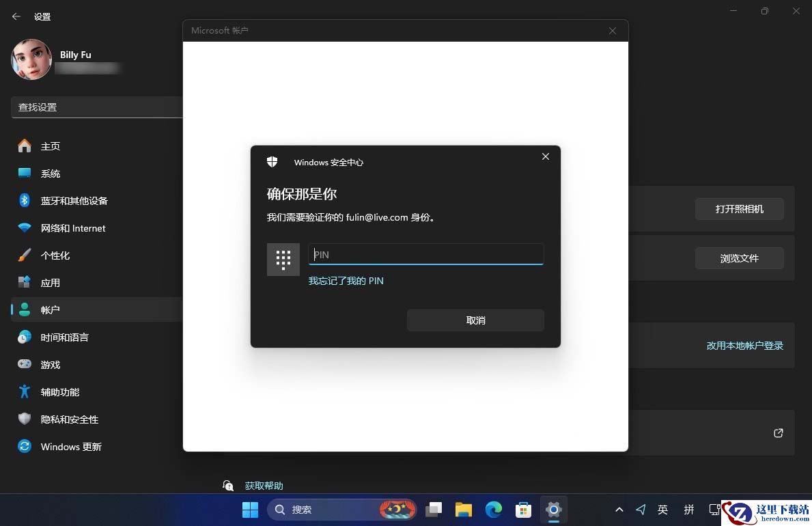The height and width of the screenshot is (526, 812).
Task: Click the 获取帮助 headset icon
Action: (228, 486)
